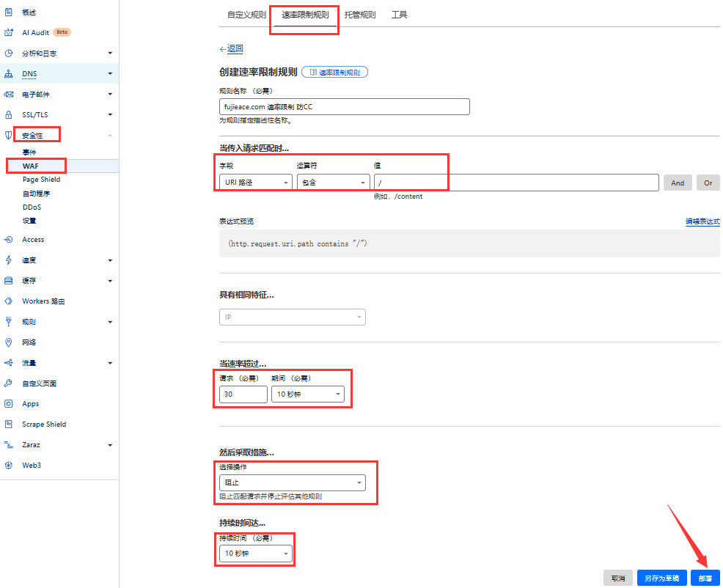This screenshot has height=588, width=723.
Task: Open the Operator (运算符) dropdown set to 包含
Action: pos(334,183)
